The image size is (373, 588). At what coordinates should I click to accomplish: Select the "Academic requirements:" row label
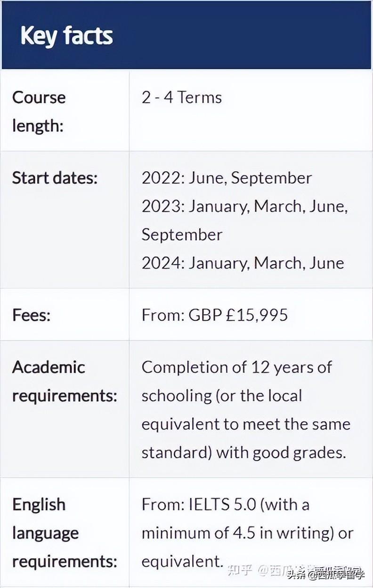65,381
